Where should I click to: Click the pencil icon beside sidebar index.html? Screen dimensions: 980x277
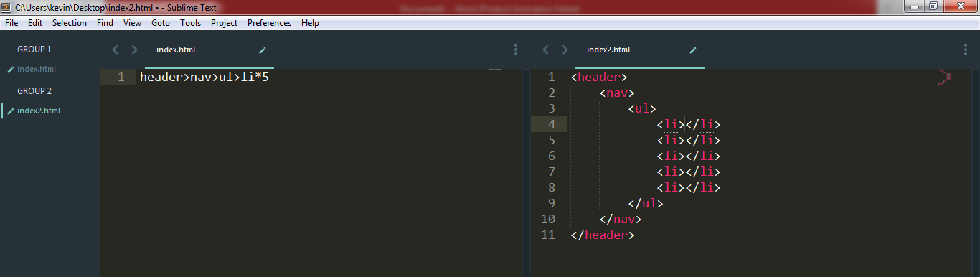(10, 70)
